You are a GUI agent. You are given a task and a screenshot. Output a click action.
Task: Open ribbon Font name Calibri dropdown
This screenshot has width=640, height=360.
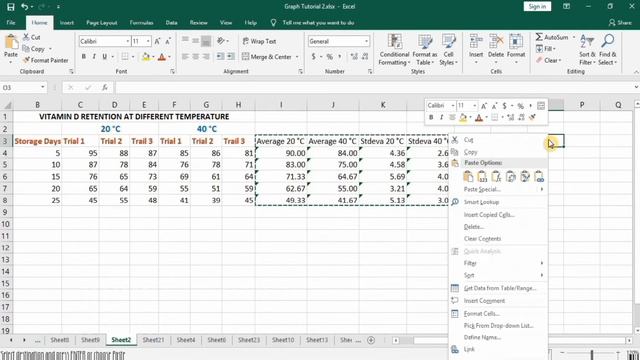(127, 41)
